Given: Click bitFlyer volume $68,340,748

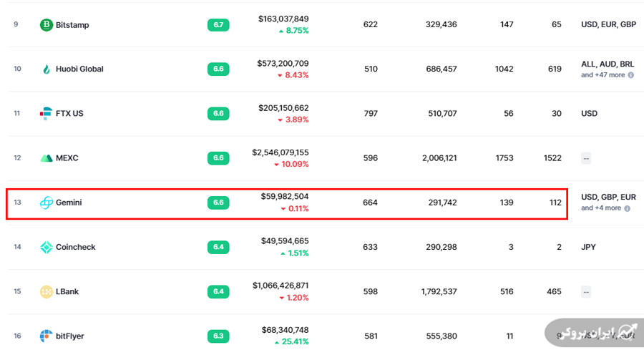Looking at the screenshot, I should (x=285, y=330).
